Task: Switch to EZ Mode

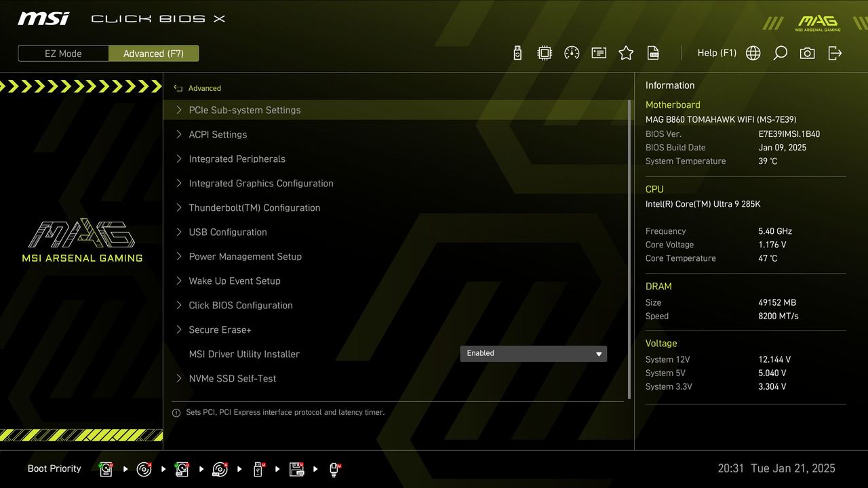Action: point(63,54)
